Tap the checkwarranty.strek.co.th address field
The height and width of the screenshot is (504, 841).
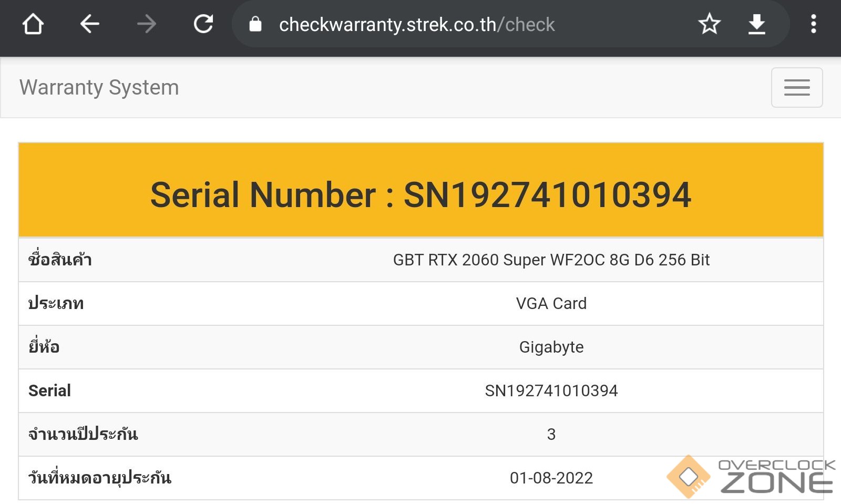click(416, 25)
